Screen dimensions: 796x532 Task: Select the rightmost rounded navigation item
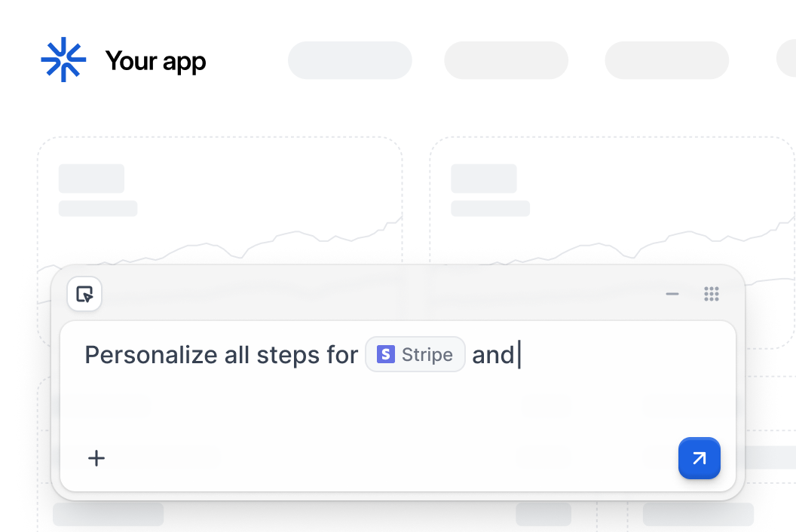(788, 60)
